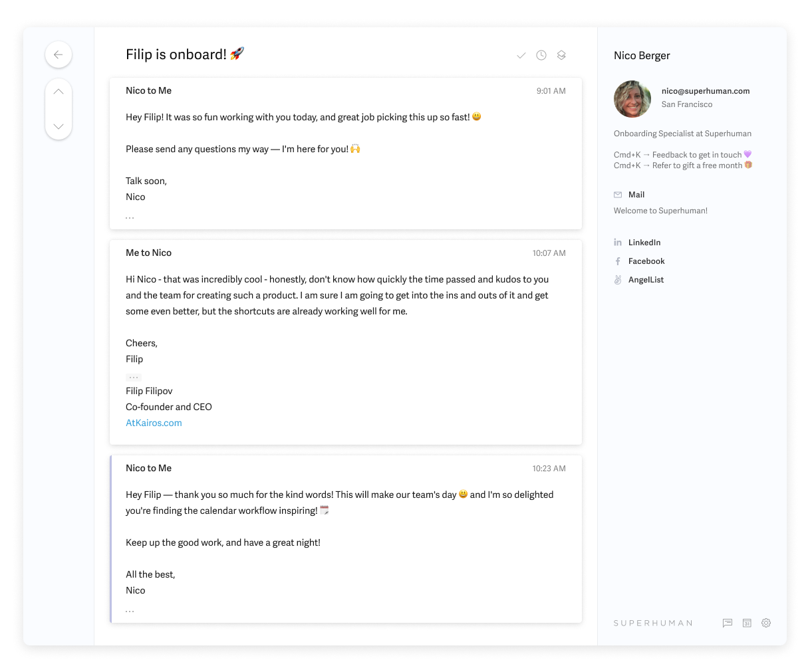Jump to next conversation with down chevron
Screen dimensions: 810x672
(x=59, y=126)
